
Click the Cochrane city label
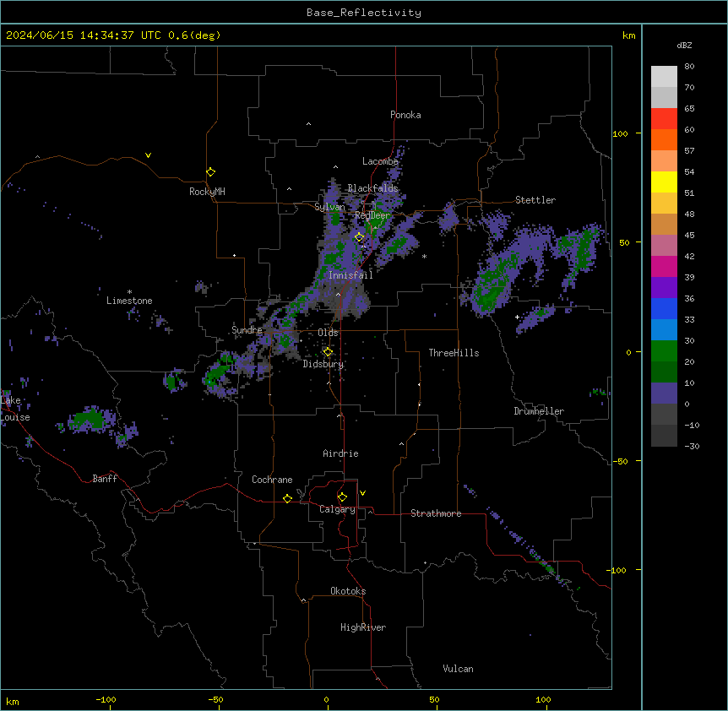click(272, 480)
